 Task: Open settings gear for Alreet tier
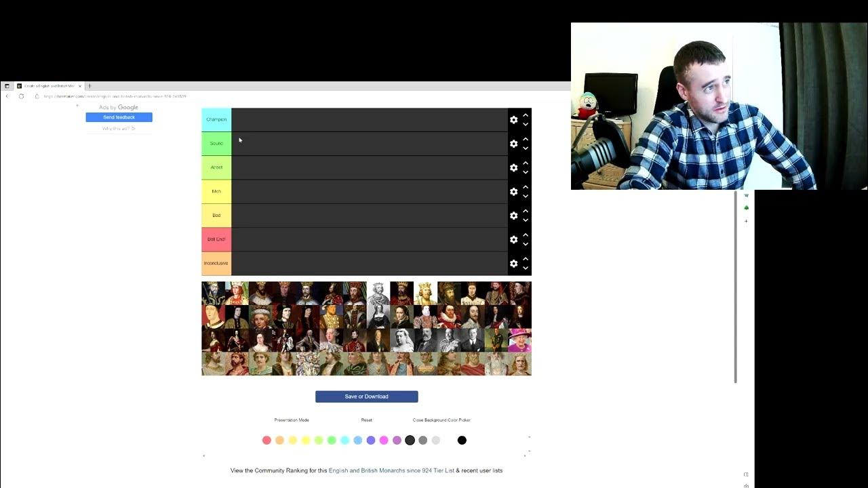point(513,167)
